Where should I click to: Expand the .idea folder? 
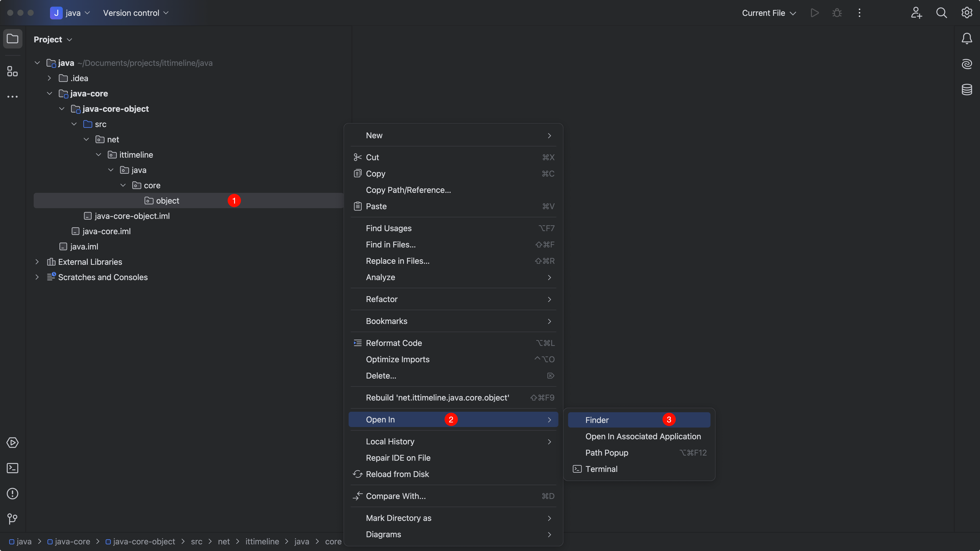click(x=50, y=78)
